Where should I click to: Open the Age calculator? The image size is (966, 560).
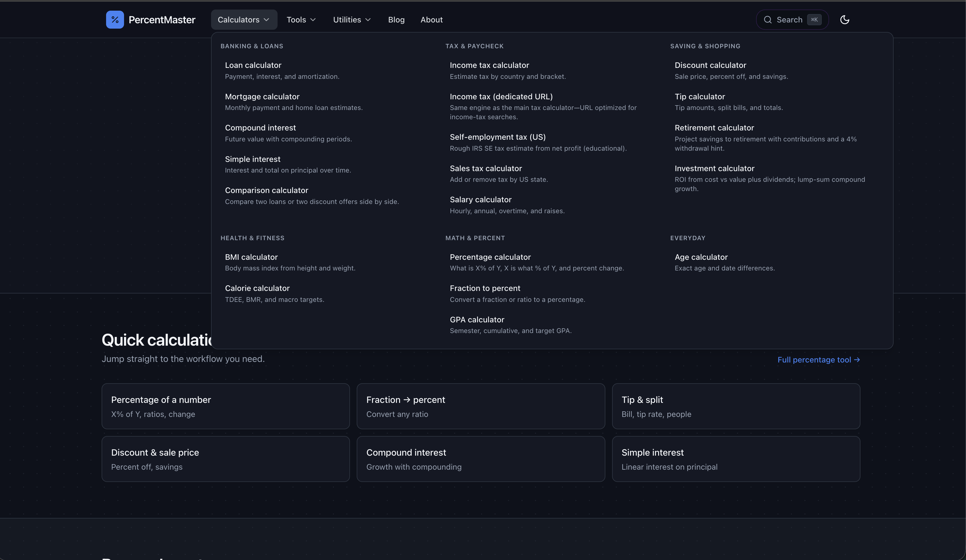(x=701, y=257)
